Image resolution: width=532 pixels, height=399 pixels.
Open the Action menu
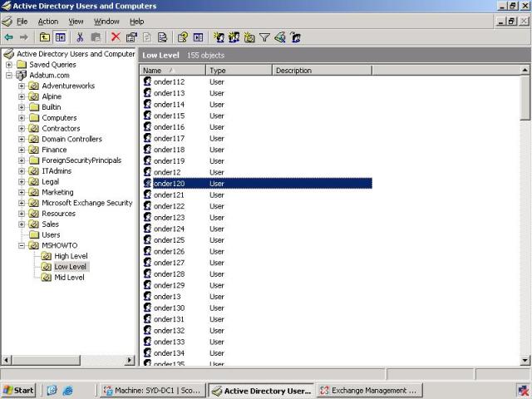tap(48, 22)
